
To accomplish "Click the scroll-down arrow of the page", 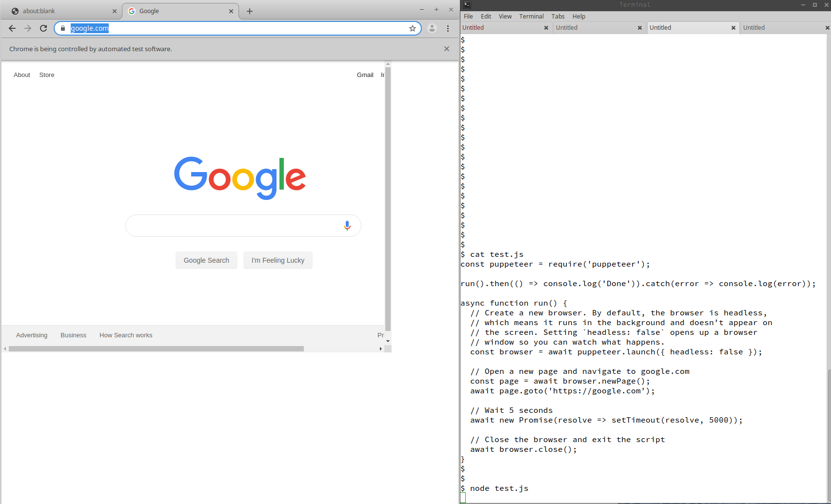I will (388, 341).
